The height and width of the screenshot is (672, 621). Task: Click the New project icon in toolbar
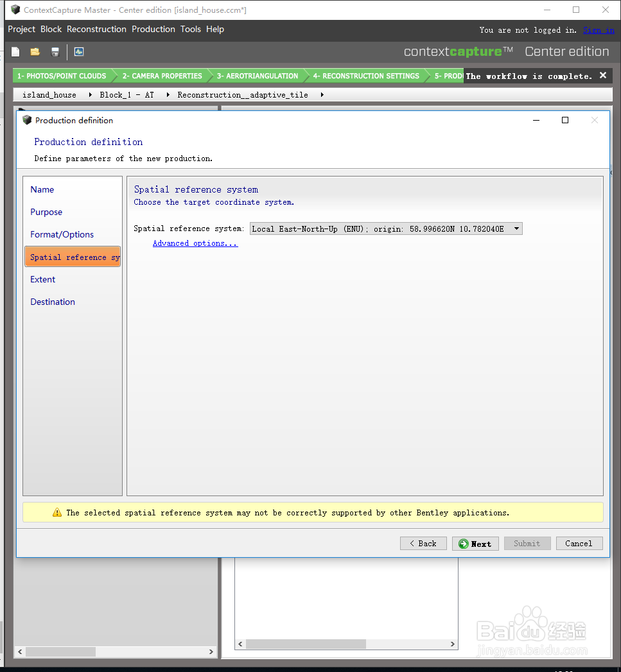(x=15, y=52)
